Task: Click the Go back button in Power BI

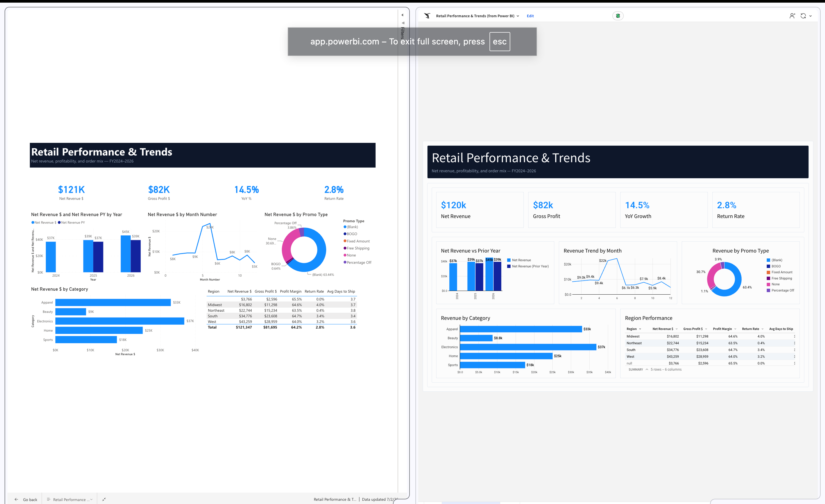Action: 26,499
